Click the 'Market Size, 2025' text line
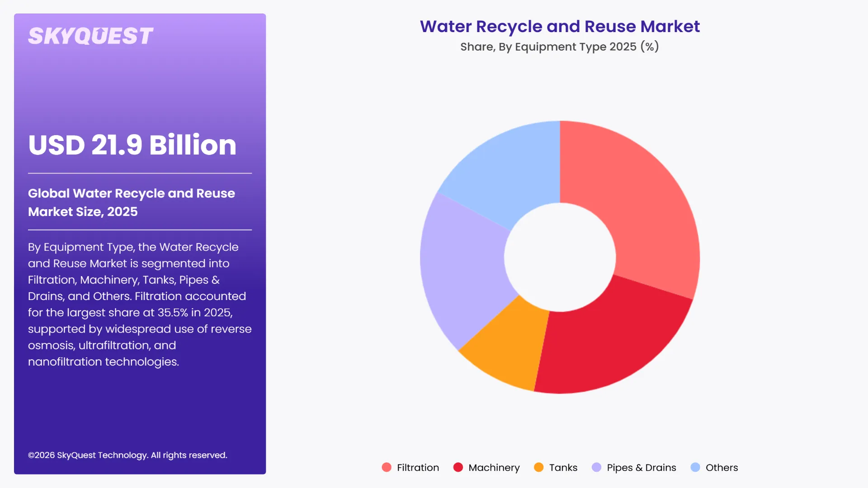868x488 pixels. pyautogui.click(x=83, y=212)
